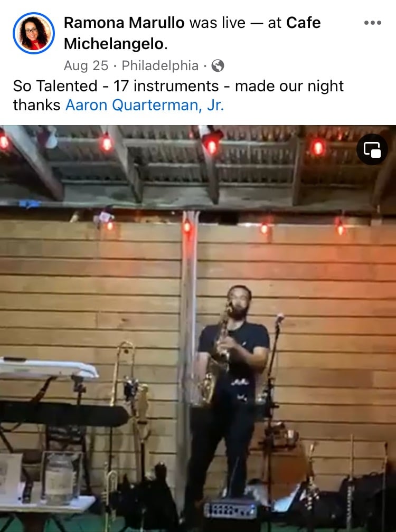396x532 pixels.
Task: Open the three-dot post options menu
Action: click(372, 23)
